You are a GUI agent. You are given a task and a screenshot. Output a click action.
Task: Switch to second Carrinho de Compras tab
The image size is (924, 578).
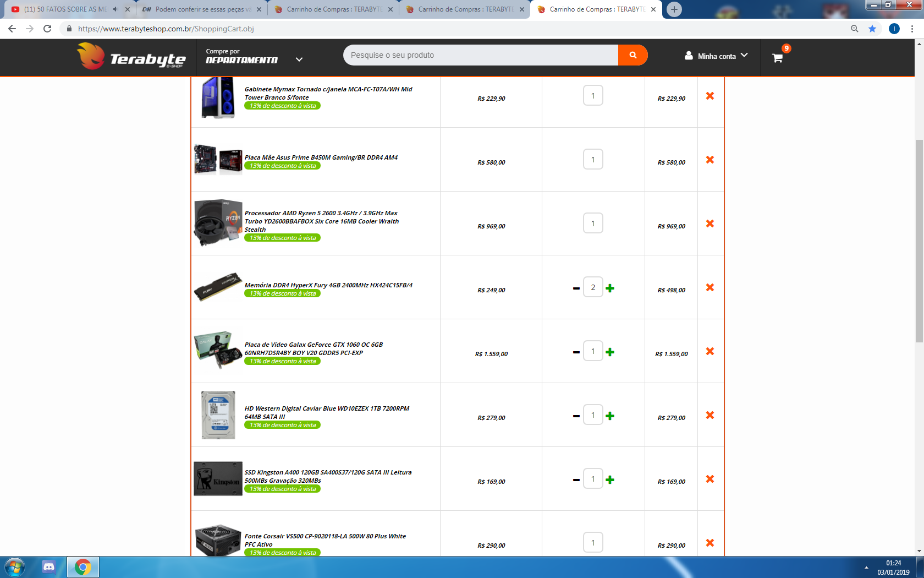466,9
